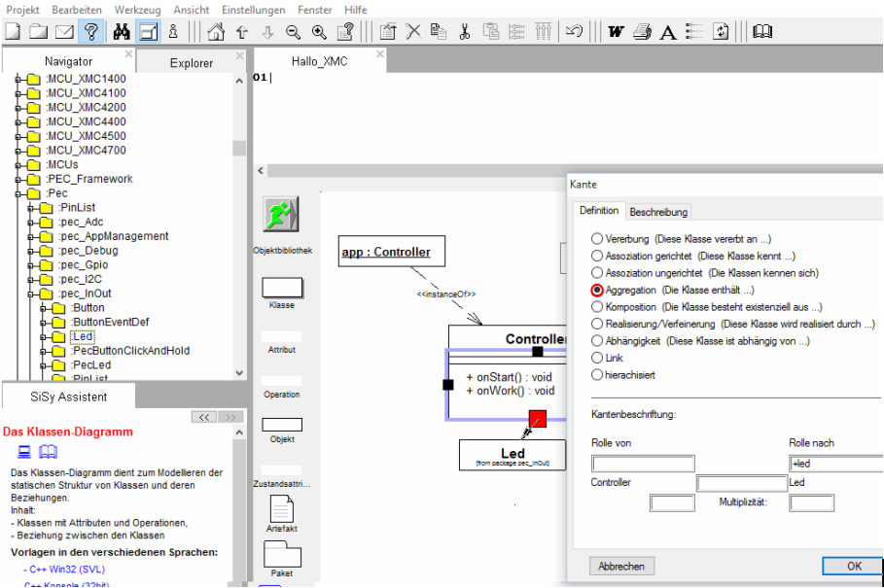Click the Artefakt document icon in palette
This screenshot has height=588, width=884.
point(281,507)
